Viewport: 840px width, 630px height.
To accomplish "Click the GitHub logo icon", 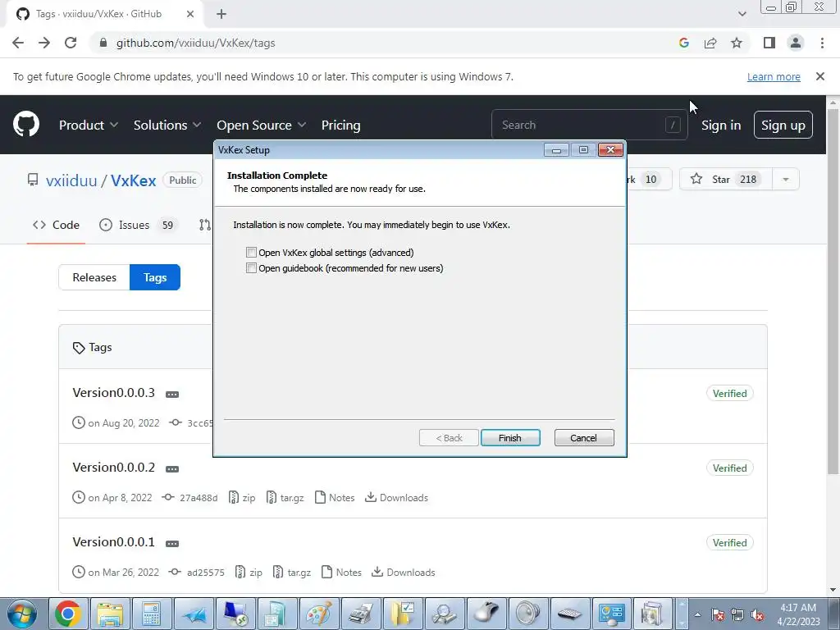I will [26, 125].
